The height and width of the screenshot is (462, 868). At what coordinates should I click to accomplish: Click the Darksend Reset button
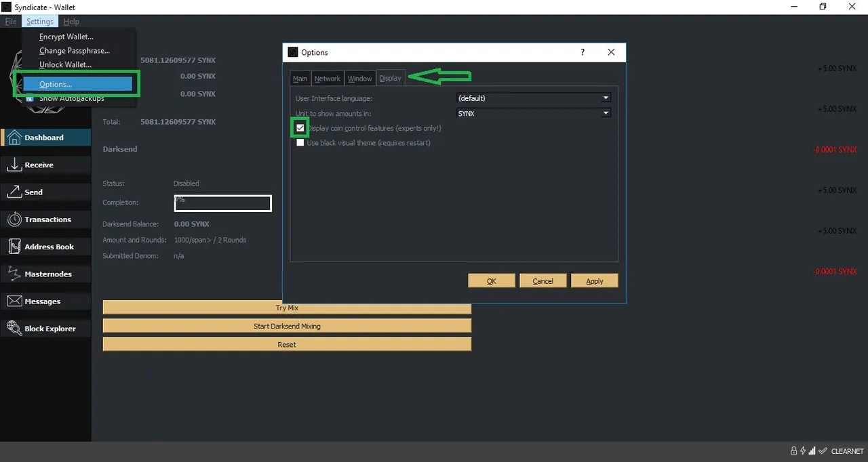[287, 344]
